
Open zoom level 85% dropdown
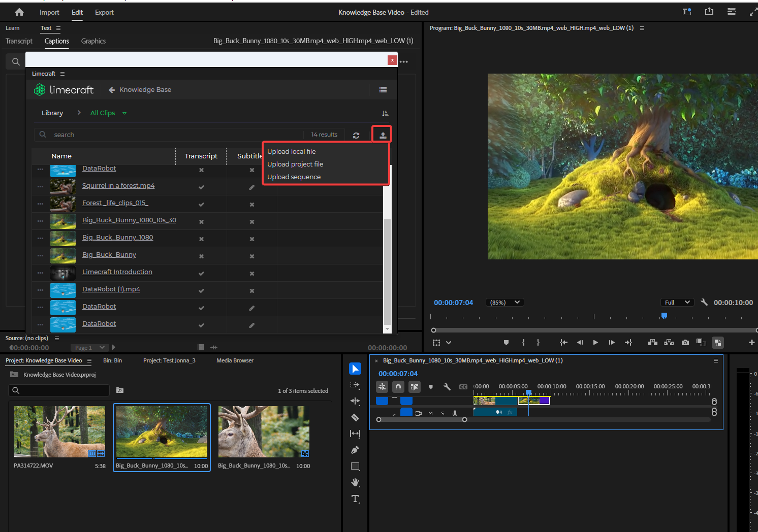[504, 303]
